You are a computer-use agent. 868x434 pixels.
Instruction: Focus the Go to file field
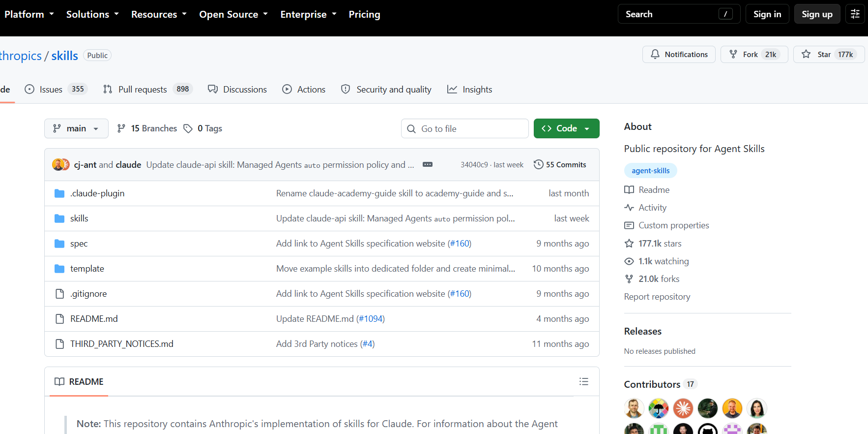465,128
